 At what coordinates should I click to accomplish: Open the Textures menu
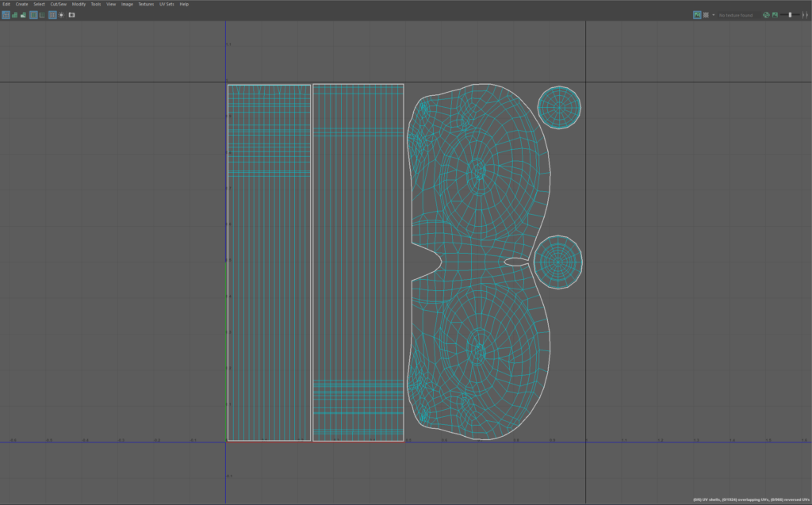[146, 4]
